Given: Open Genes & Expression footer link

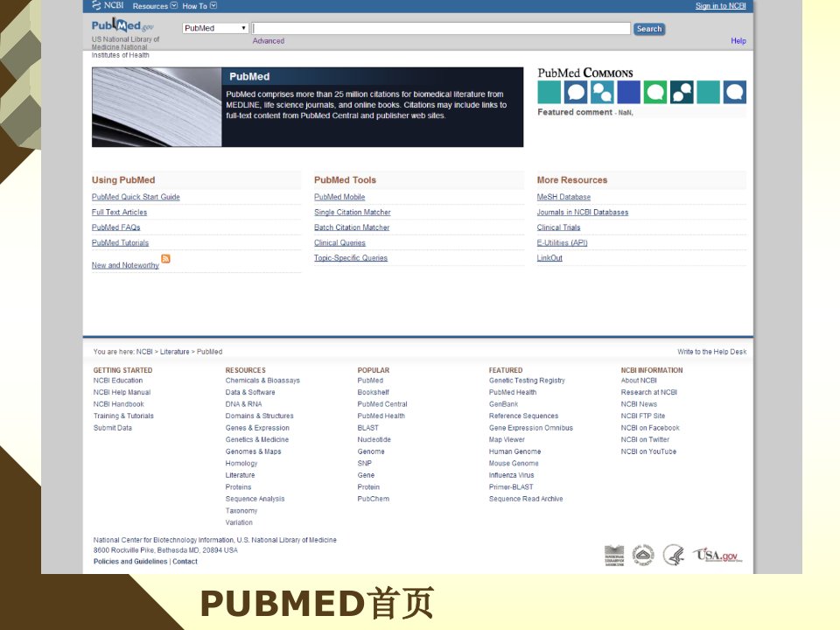Looking at the screenshot, I should point(257,428).
